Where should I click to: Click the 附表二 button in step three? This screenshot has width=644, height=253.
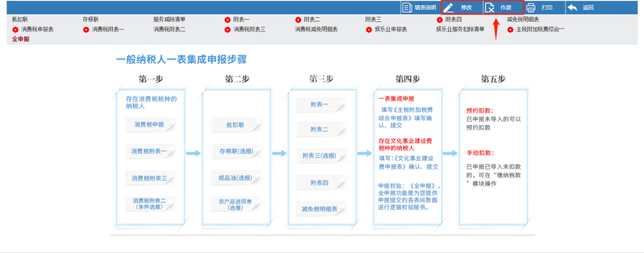coord(320,130)
